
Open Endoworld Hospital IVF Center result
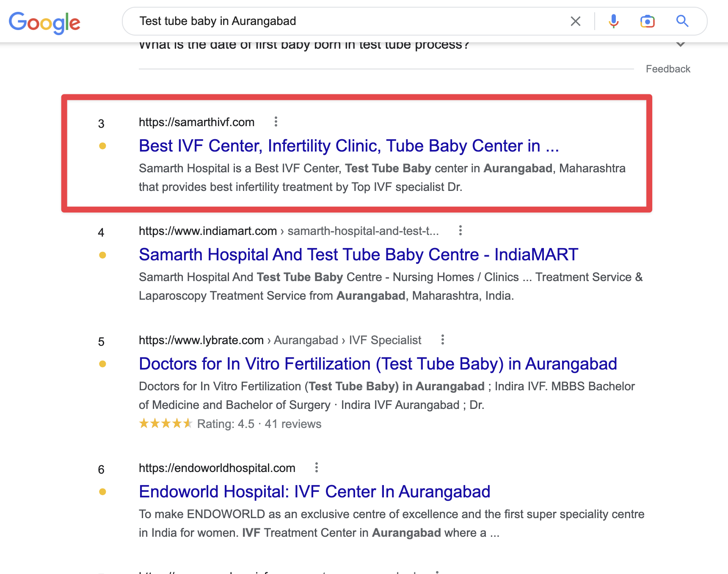(314, 492)
